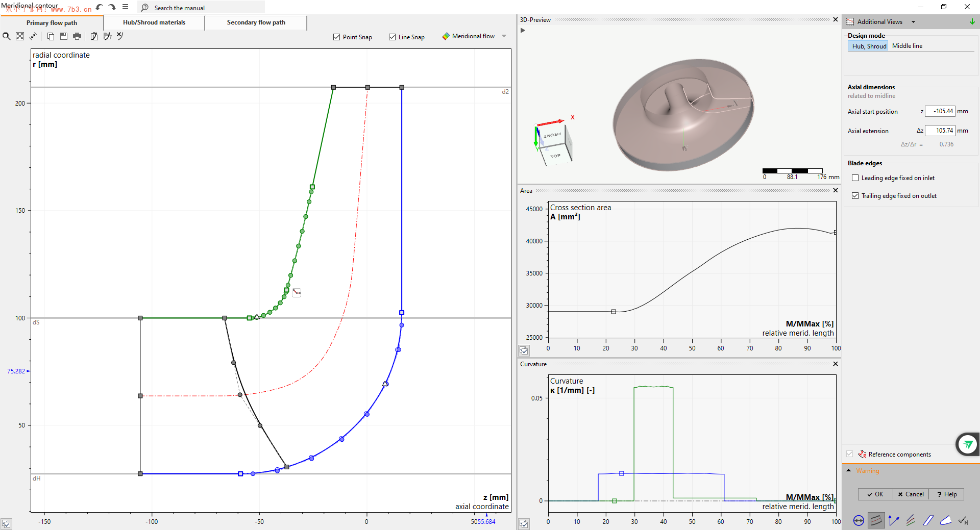
Task: Close the 3D-Preview panel
Action: pos(836,19)
